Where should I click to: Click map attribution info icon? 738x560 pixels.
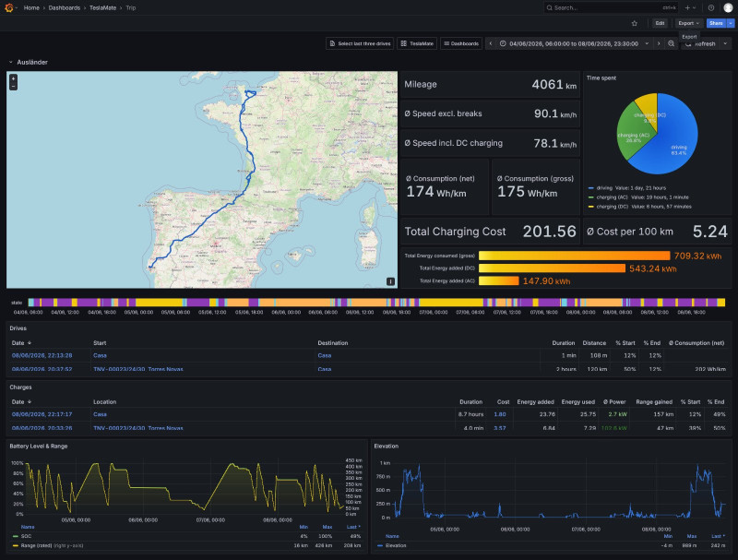pyautogui.click(x=390, y=281)
